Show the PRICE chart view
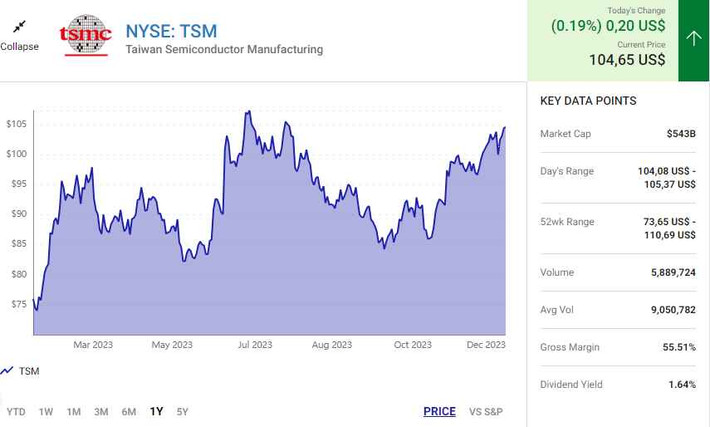Viewport: 710px width, 427px height. [439, 411]
